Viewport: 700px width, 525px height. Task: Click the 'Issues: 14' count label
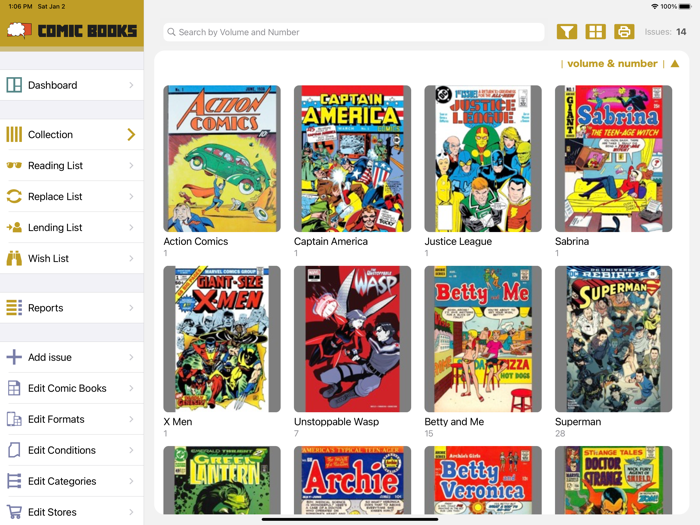pos(665,32)
